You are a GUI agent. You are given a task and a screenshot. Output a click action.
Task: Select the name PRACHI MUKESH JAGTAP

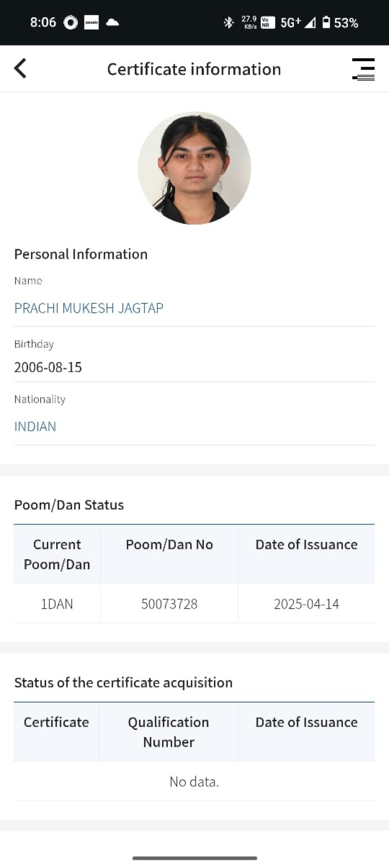pos(89,308)
